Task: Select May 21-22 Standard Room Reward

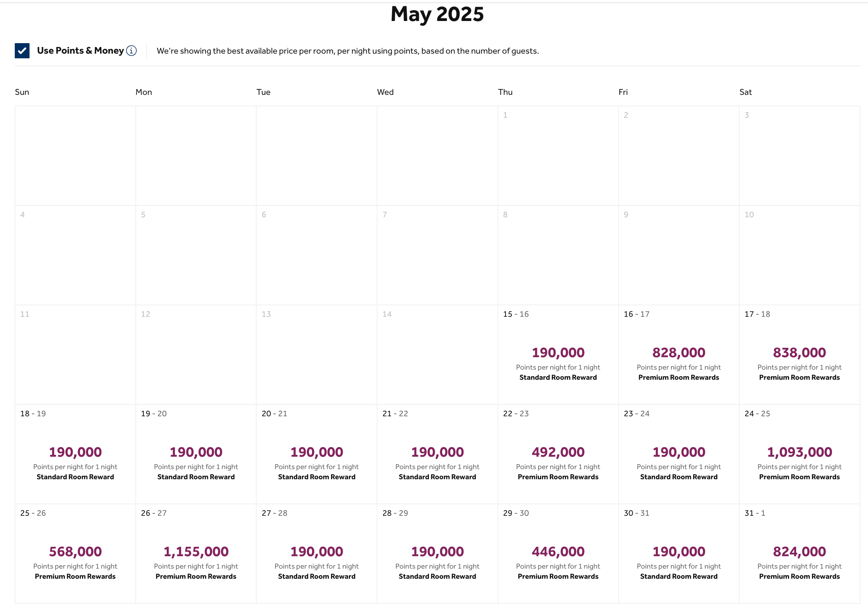Action: click(x=437, y=455)
